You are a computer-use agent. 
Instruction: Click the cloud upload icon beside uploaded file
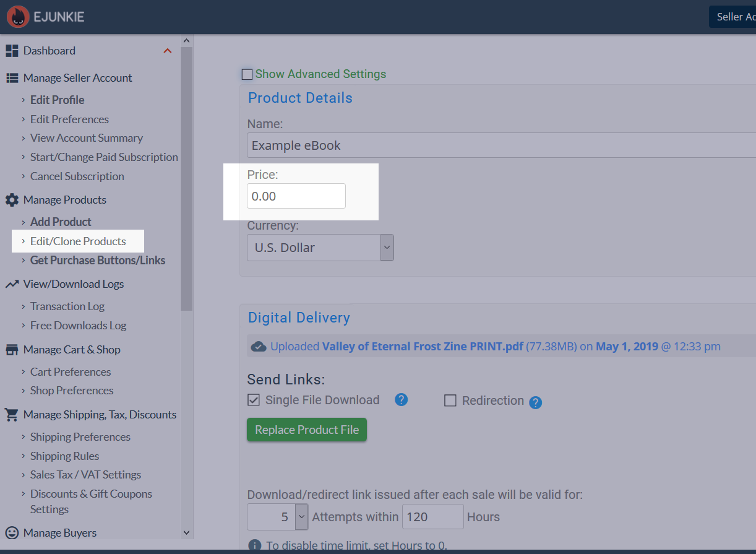(259, 347)
